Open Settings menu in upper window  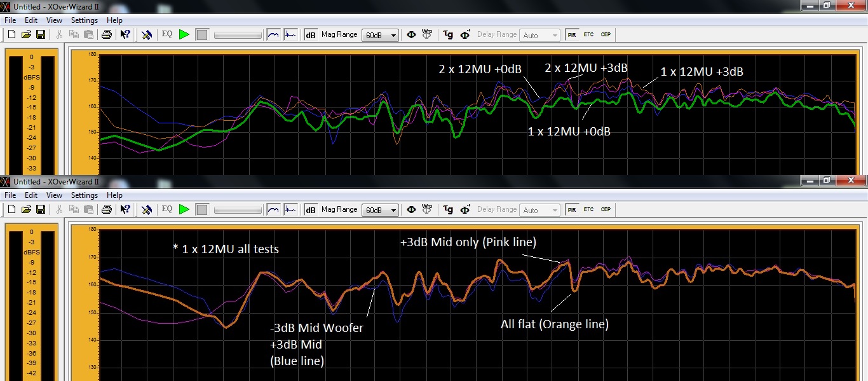pos(85,20)
